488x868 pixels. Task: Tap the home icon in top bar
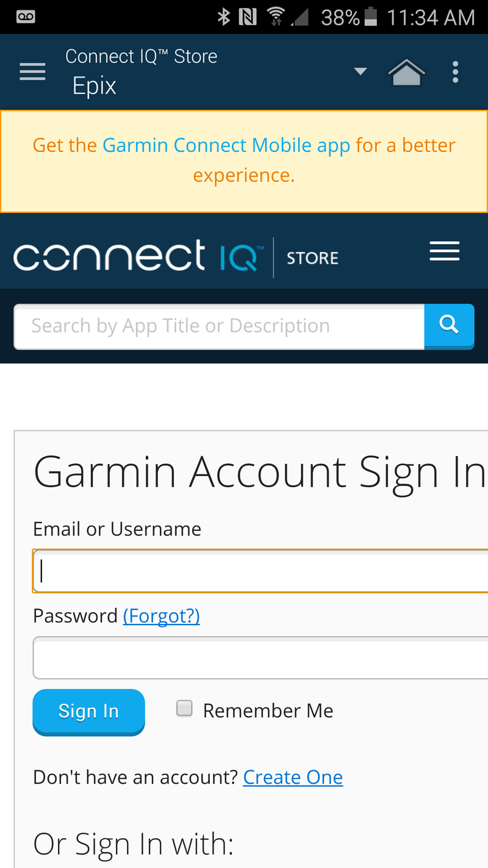click(x=406, y=72)
